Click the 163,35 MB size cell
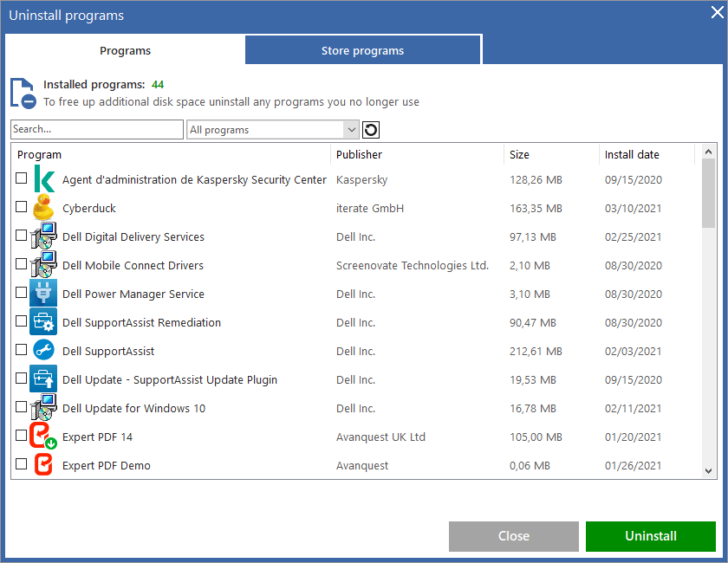This screenshot has width=728, height=563. (x=536, y=209)
